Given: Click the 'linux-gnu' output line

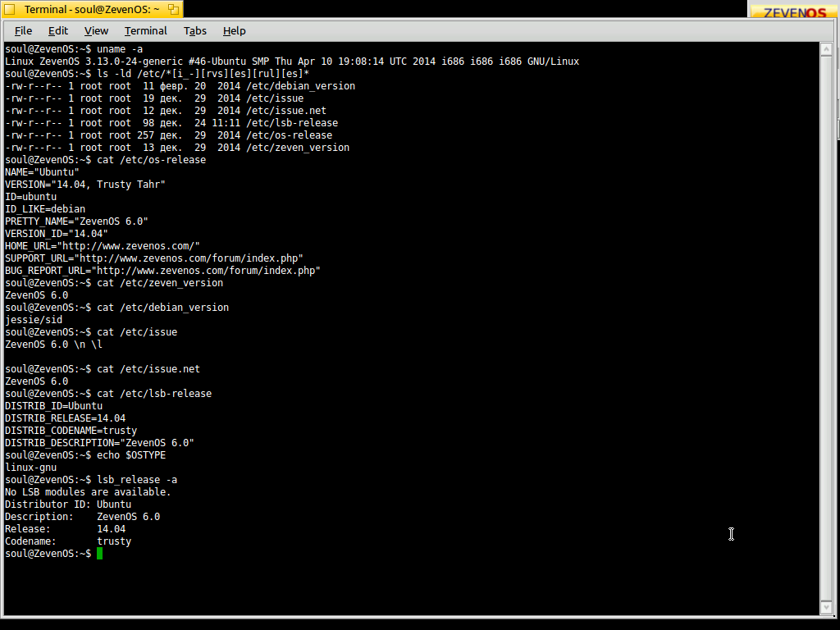Looking at the screenshot, I should coord(30,468).
